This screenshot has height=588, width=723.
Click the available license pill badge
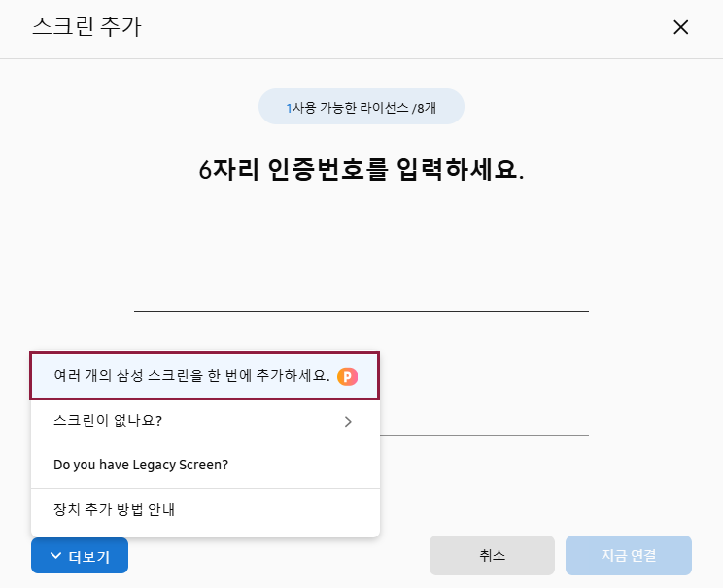361,107
